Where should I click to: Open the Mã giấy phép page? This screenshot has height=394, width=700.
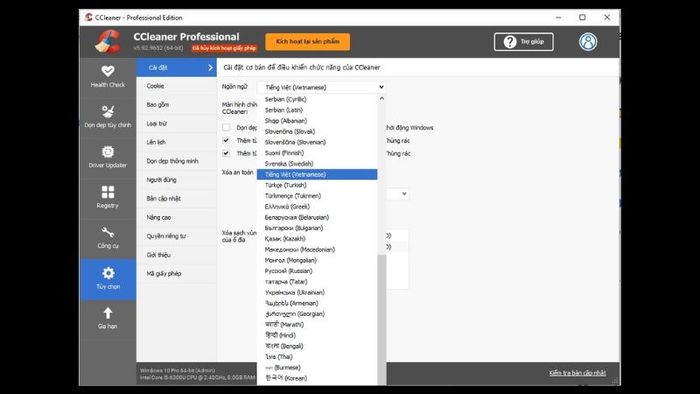click(x=176, y=274)
